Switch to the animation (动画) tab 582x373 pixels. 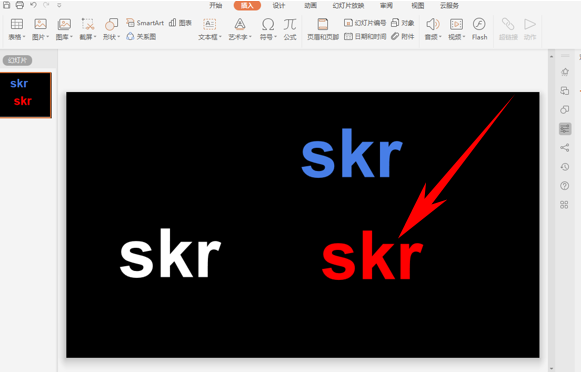pyautogui.click(x=310, y=6)
